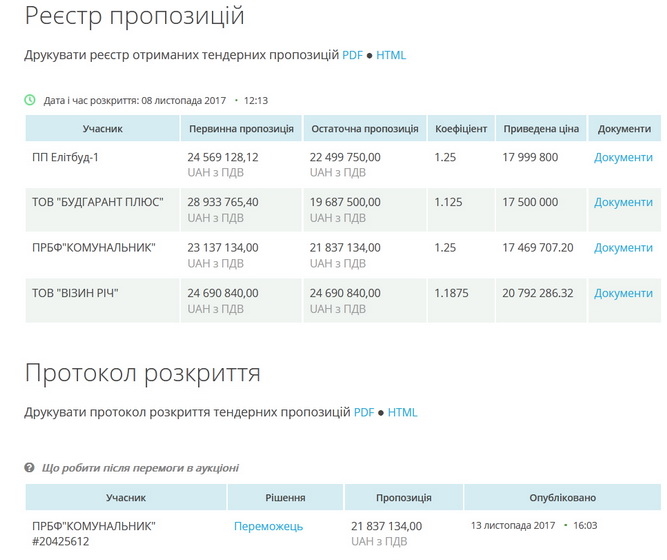The image size is (667, 560).
Task: Select the Первинна пропозиція column header
Action: click(x=241, y=129)
